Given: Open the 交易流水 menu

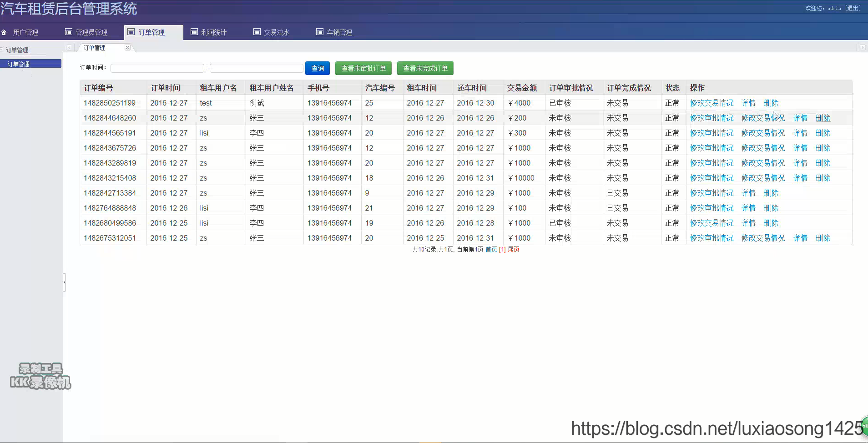Looking at the screenshot, I should (x=277, y=32).
